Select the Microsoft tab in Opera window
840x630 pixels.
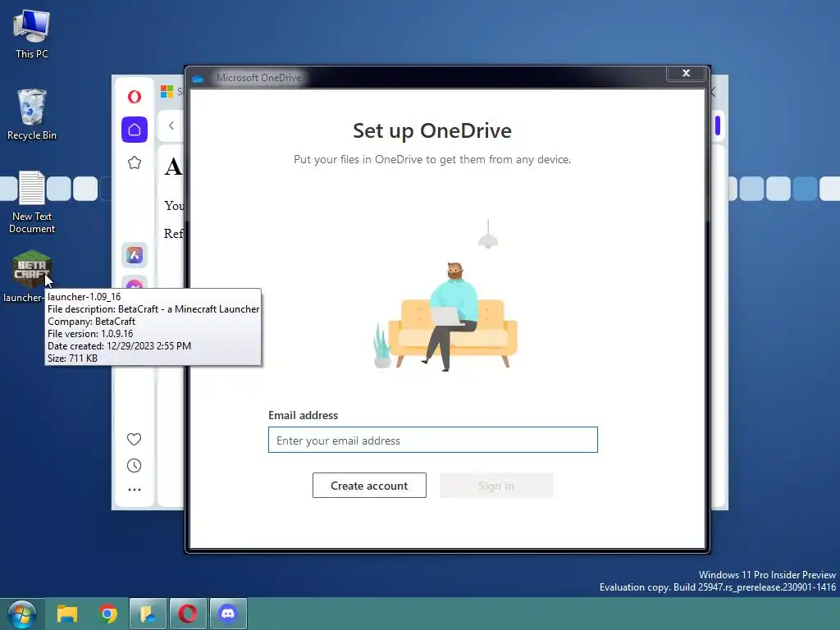(171, 92)
